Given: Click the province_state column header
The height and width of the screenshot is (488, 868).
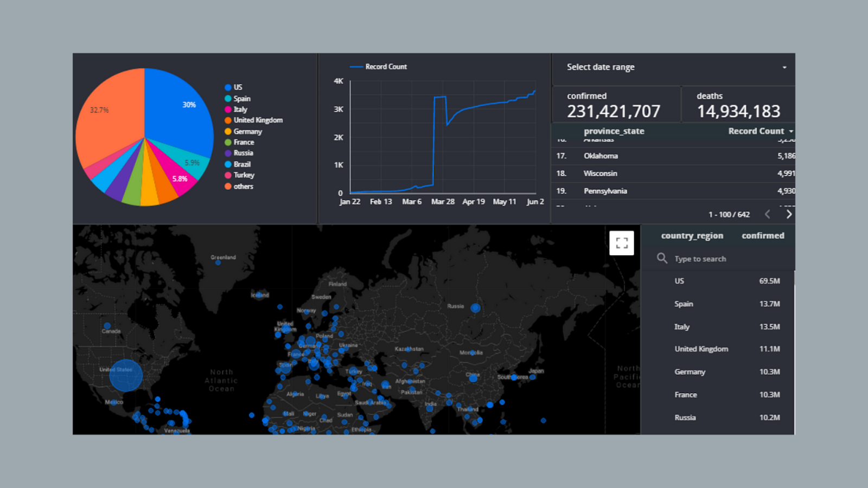Looking at the screenshot, I should tap(614, 131).
